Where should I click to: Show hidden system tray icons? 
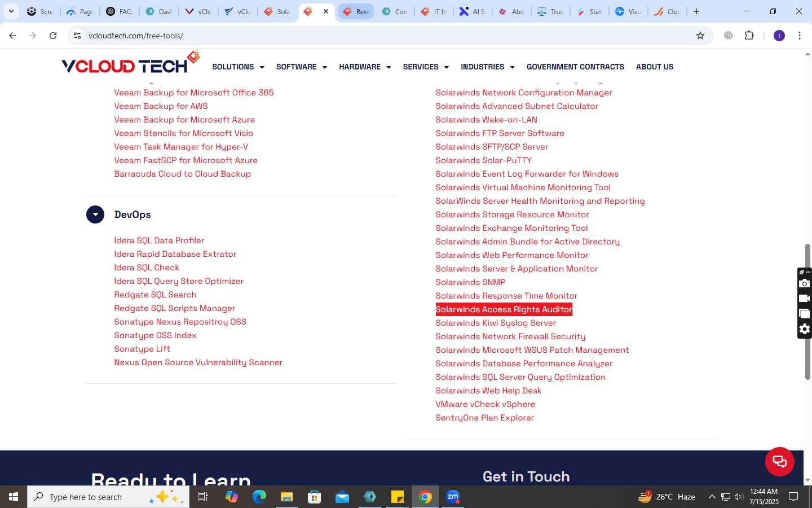712,497
